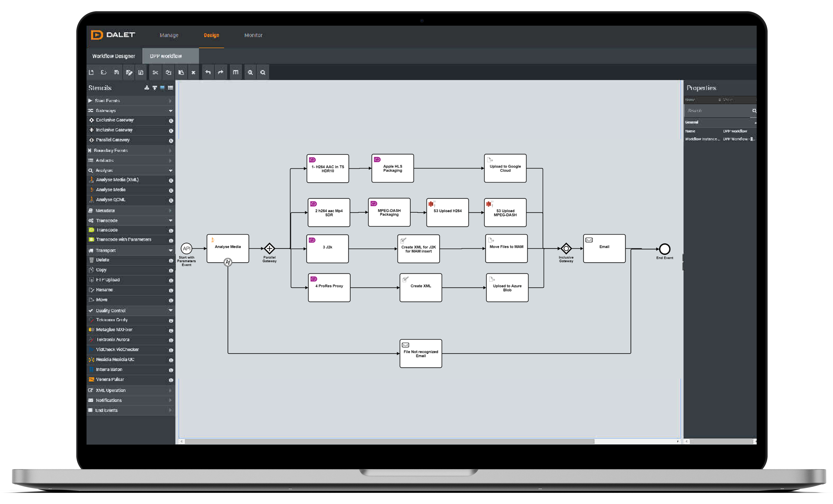This screenshot has height=504, width=833.
Task: Click the New workflow file icon
Action: 91,72
